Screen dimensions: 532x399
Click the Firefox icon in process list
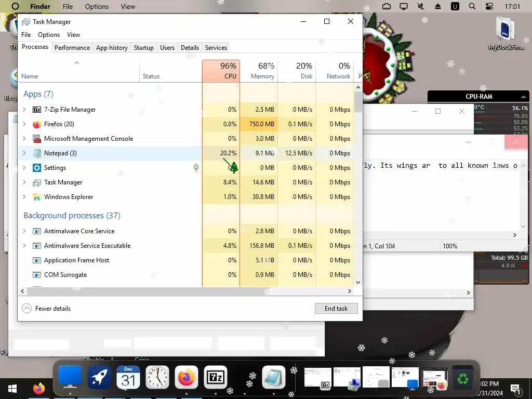click(x=37, y=124)
